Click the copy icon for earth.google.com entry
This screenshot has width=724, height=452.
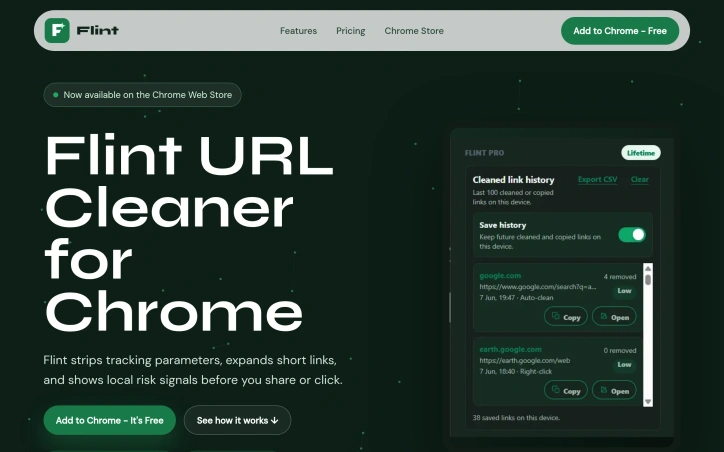(x=556, y=390)
